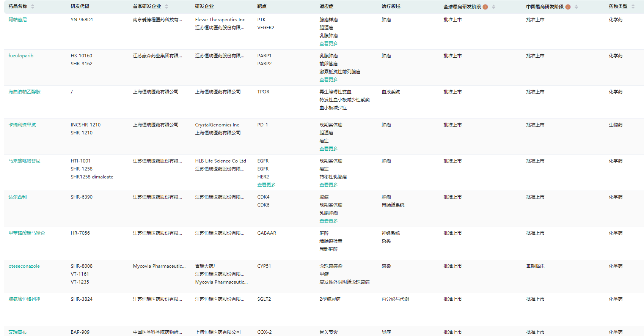
Task: Sort by 中国最高研发阶段 using its sort arrows
Action: [x=576, y=7]
